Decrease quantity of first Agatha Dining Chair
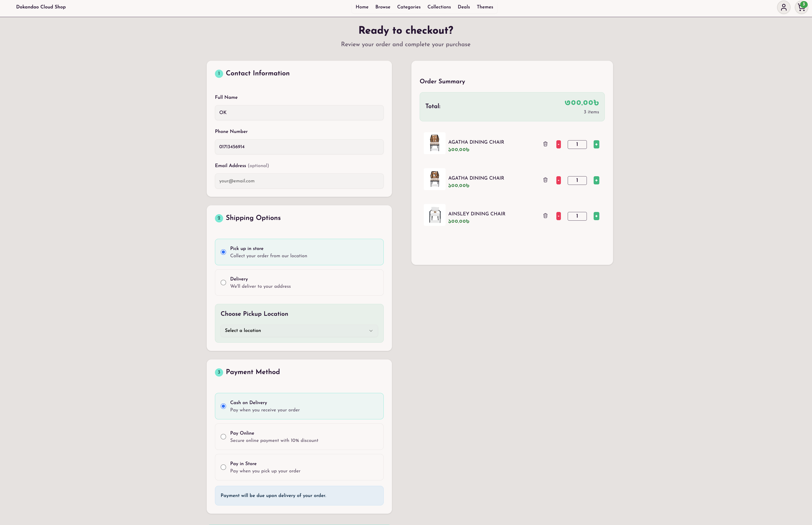This screenshot has height=525, width=812. pos(559,145)
